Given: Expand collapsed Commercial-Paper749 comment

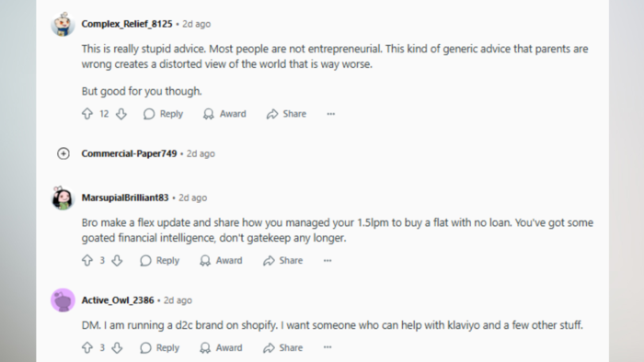Looking at the screenshot, I should (x=63, y=153).
